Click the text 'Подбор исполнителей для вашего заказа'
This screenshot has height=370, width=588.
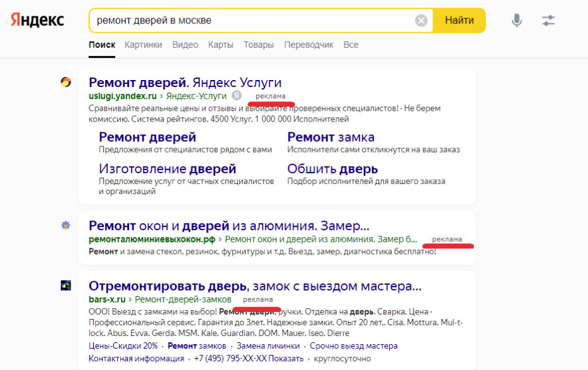366,181
